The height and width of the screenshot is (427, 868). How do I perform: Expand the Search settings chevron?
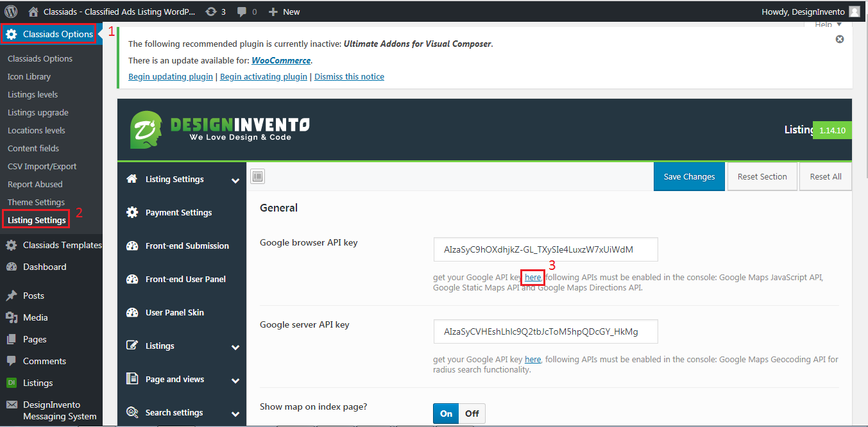coord(235,414)
